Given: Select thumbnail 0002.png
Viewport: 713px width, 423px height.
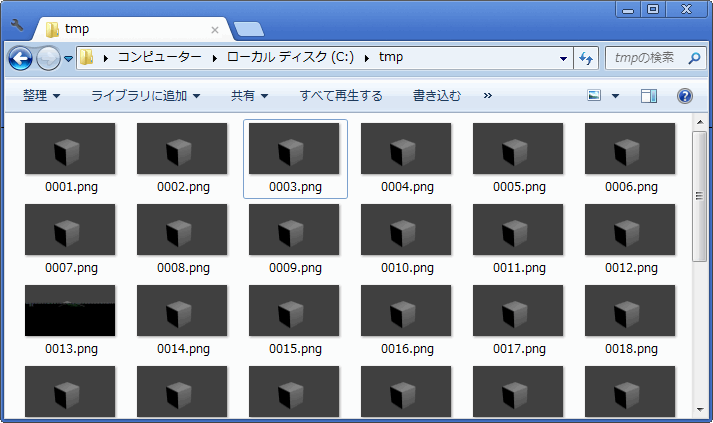Looking at the screenshot, I should (x=182, y=148).
